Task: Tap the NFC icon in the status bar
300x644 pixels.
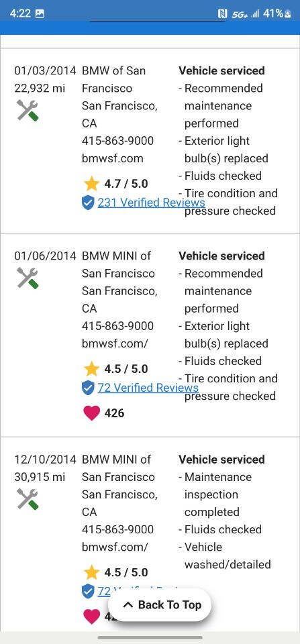Action: [x=222, y=14]
